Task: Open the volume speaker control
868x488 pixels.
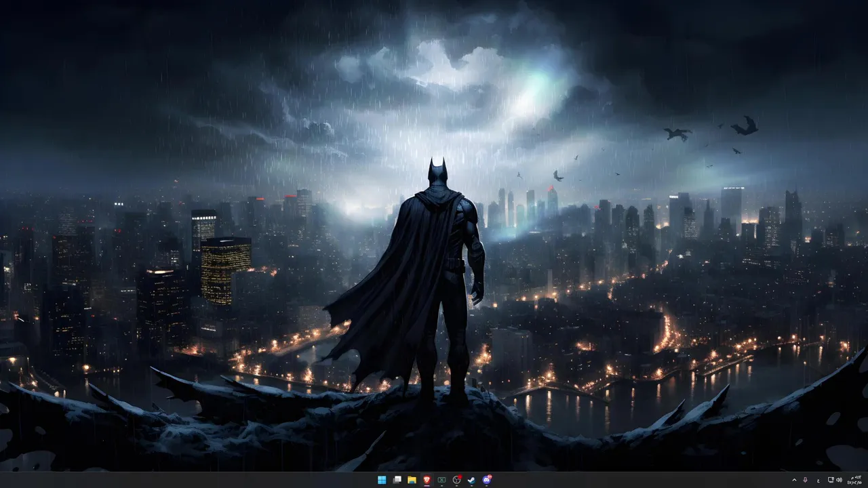Action: tap(840, 480)
